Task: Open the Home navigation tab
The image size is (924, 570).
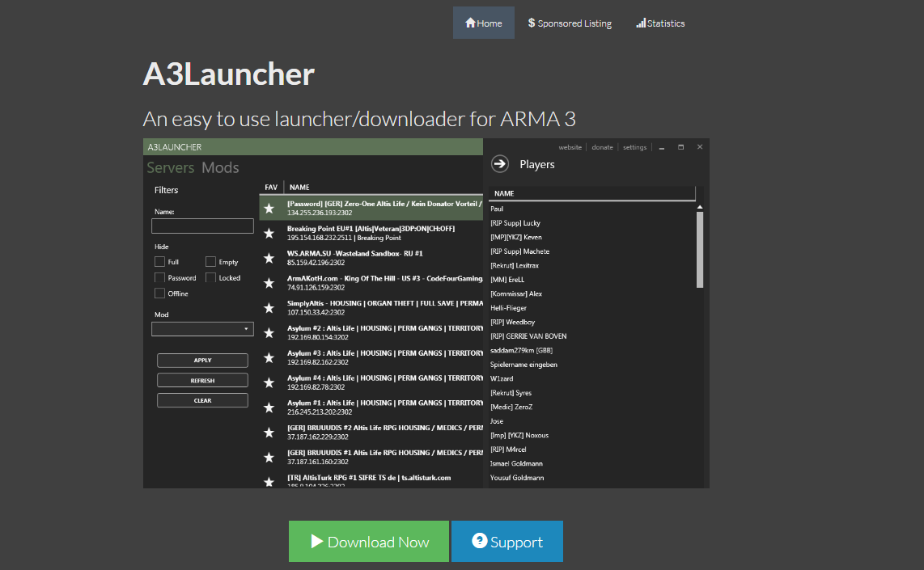Action: tap(483, 23)
